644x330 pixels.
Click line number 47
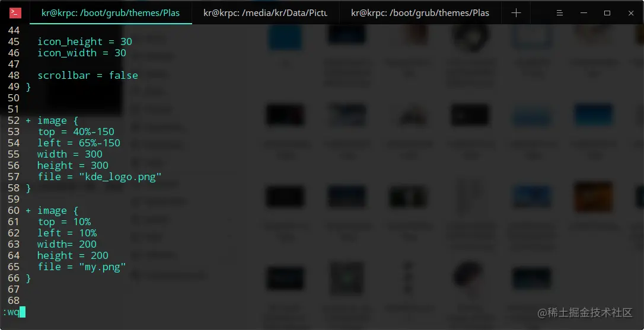coord(14,64)
